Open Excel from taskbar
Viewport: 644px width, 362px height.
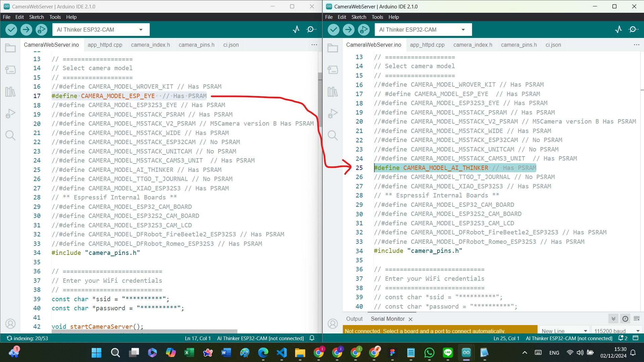189,353
